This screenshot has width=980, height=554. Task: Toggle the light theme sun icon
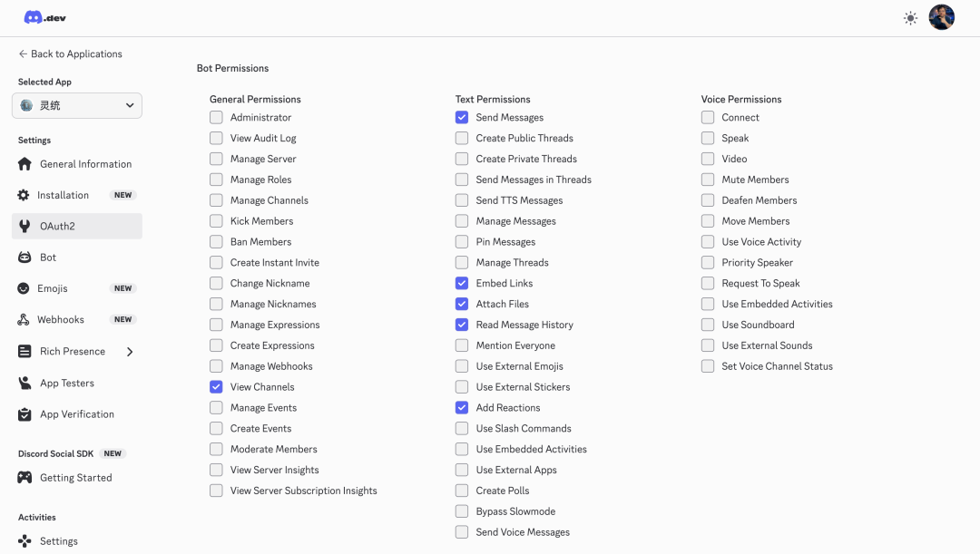point(911,18)
